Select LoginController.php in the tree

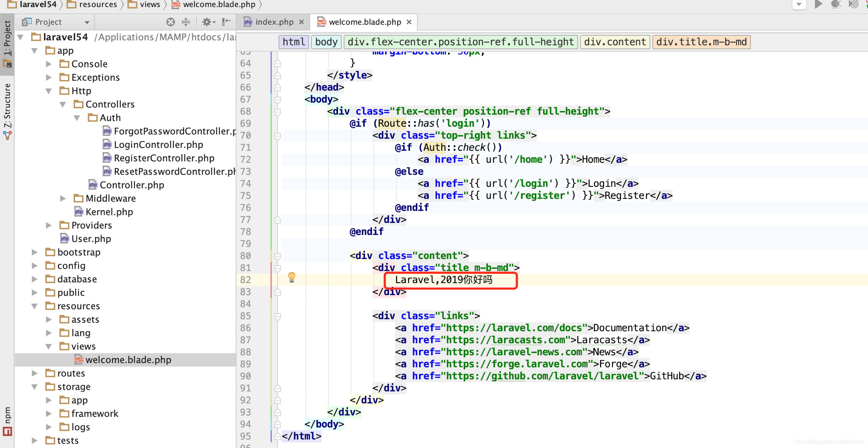153,145
